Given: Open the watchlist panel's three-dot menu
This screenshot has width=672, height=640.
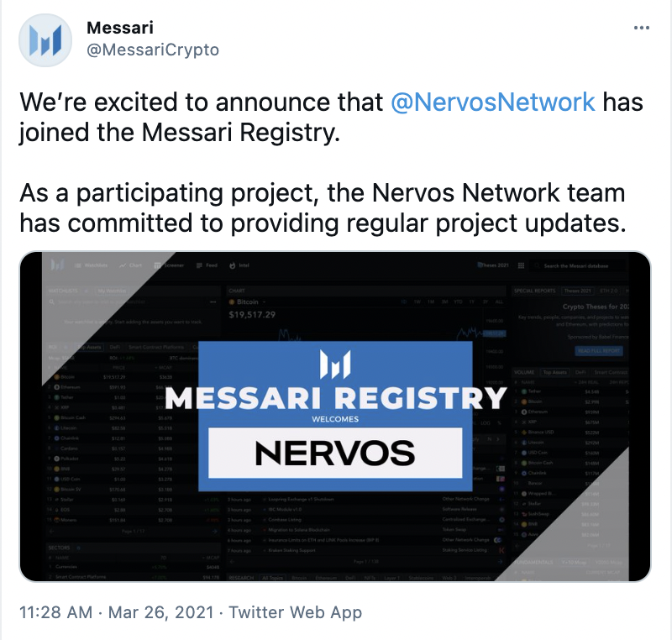Looking at the screenshot, I should pyautogui.click(x=213, y=302).
